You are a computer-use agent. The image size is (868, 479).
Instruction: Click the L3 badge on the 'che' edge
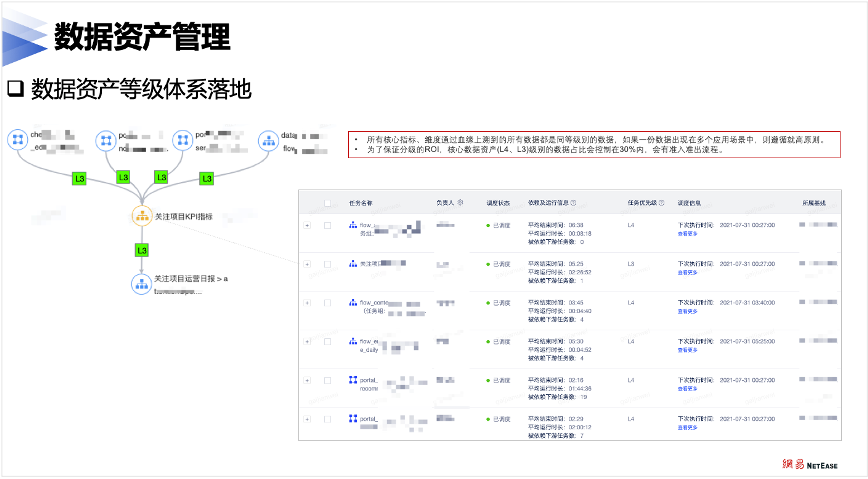pos(79,178)
